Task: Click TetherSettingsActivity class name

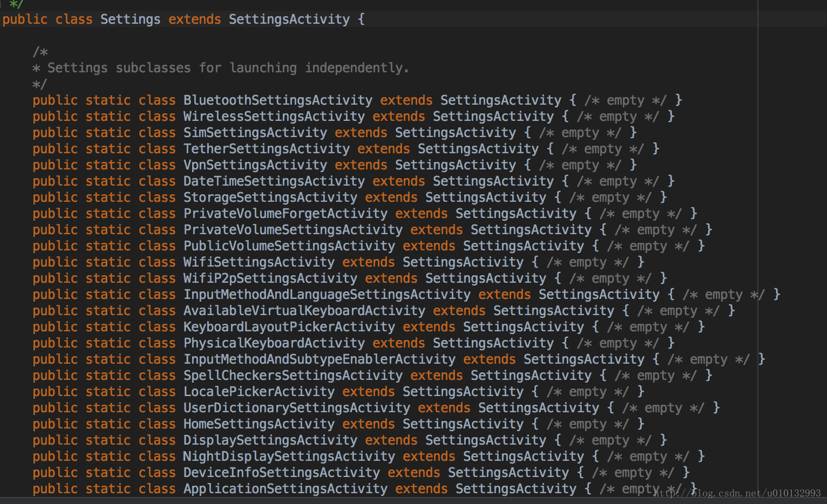Action: (x=267, y=149)
